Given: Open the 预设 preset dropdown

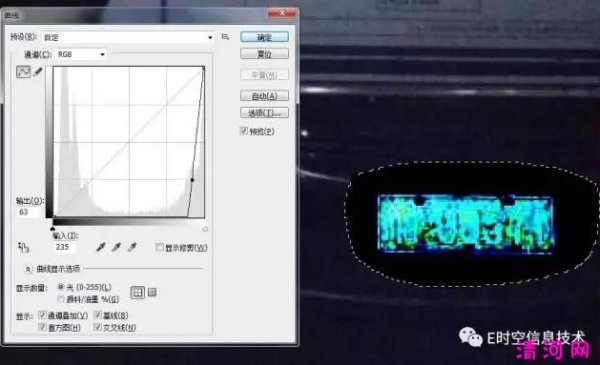Looking at the screenshot, I should coord(128,37).
